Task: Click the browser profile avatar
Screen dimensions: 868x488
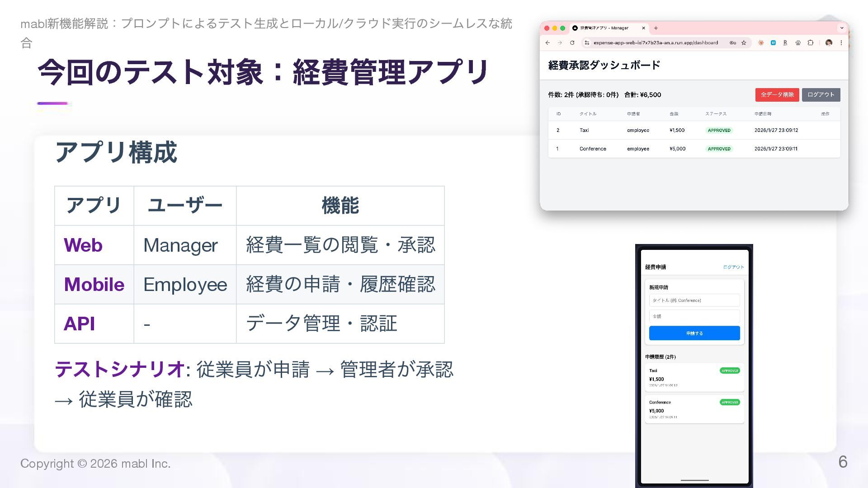Action: click(829, 43)
